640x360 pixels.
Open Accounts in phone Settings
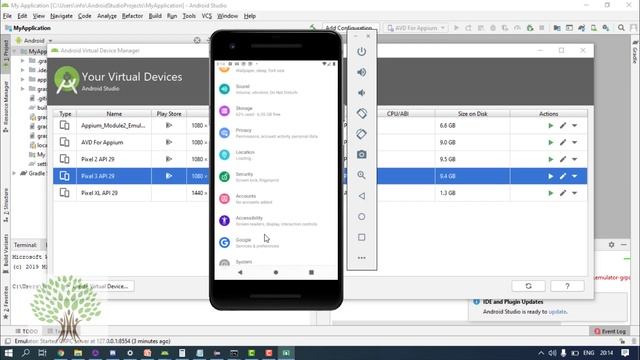tap(276, 199)
